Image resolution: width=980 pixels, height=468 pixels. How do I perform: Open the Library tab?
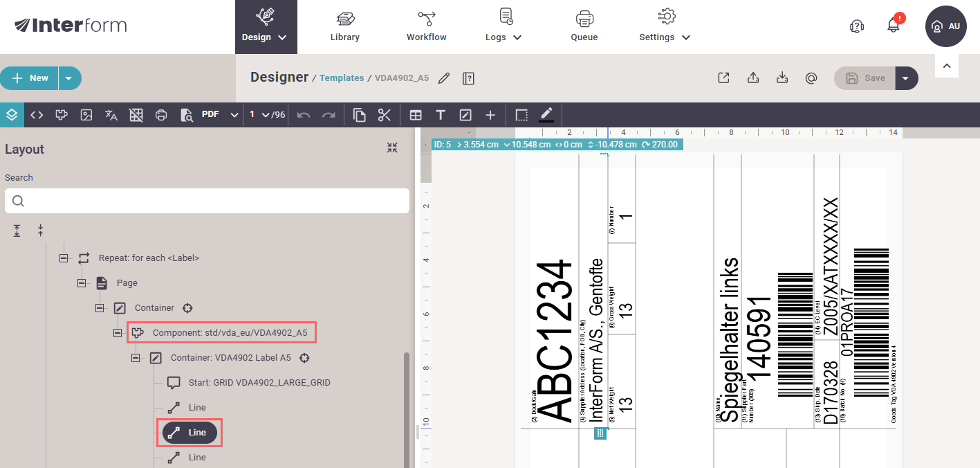[x=344, y=27]
